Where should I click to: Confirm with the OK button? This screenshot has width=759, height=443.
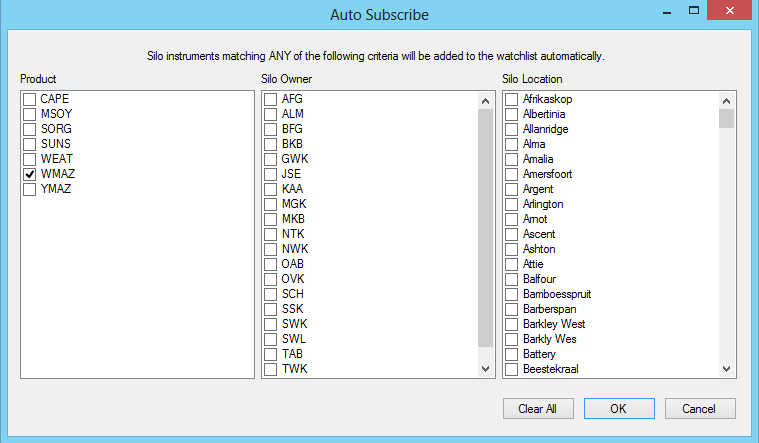coord(619,409)
